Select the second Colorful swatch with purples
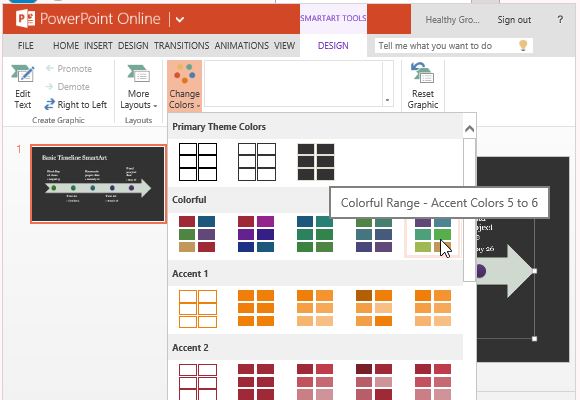Screen dimensions: 580x400 [256, 234]
